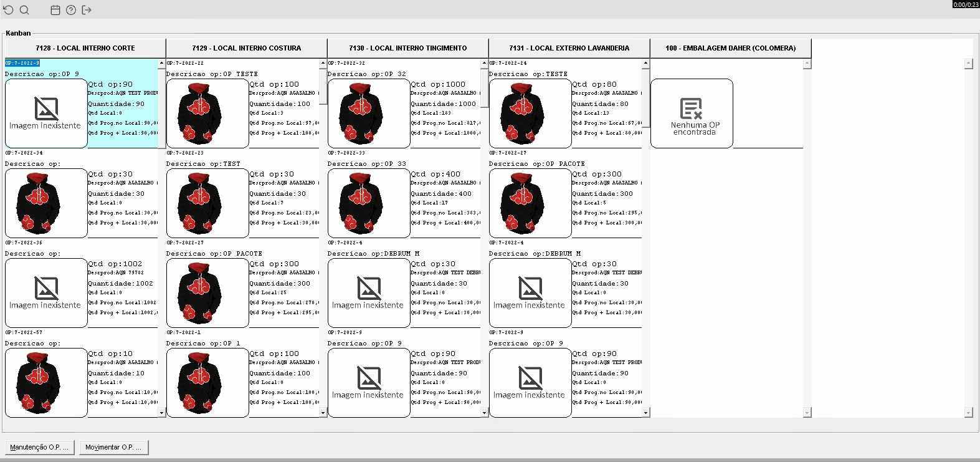Select the hoodie image of OP 7-2022-57
Screen dimensions: 980x462
[x=46, y=383]
